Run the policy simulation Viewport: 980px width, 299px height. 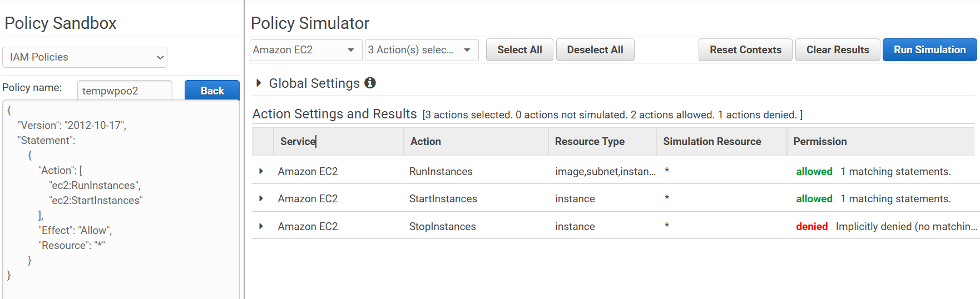[929, 50]
